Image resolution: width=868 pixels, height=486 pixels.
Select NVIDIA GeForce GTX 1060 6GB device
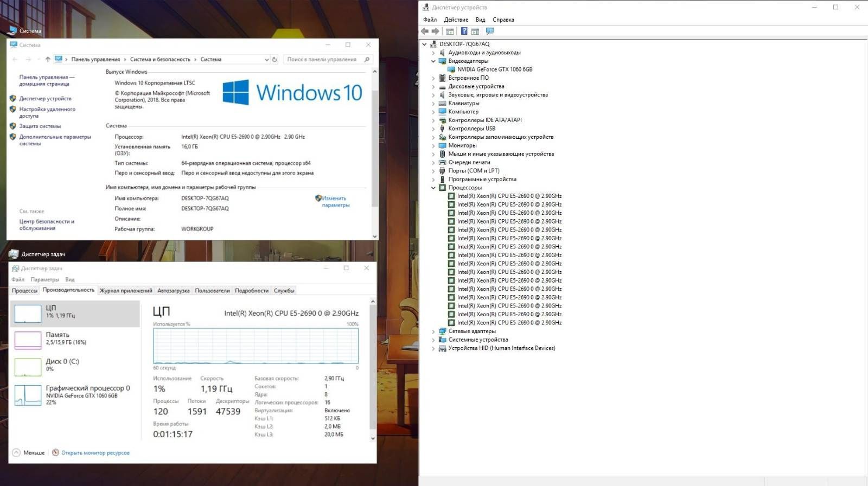495,69
